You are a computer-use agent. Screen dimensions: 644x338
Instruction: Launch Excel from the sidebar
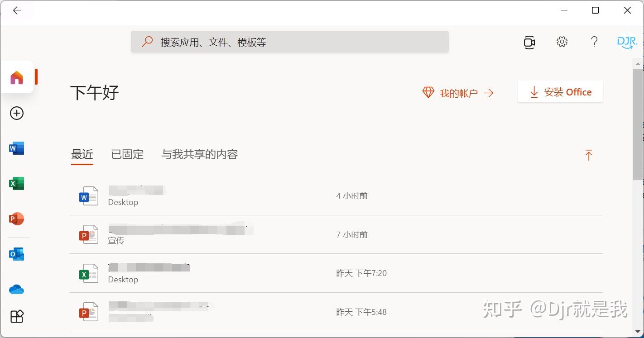[x=17, y=184]
